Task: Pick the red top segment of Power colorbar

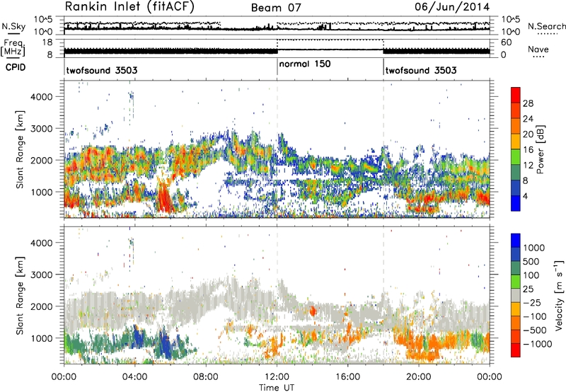Action: tap(516, 95)
